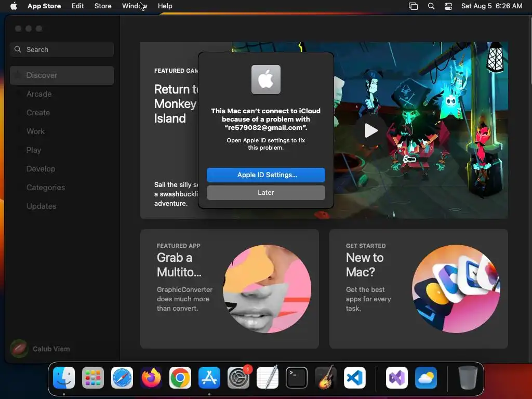Viewport: 532px width, 399px height.
Task: Click the Apple logo in the dialog
Action: pyautogui.click(x=265, y=79)
